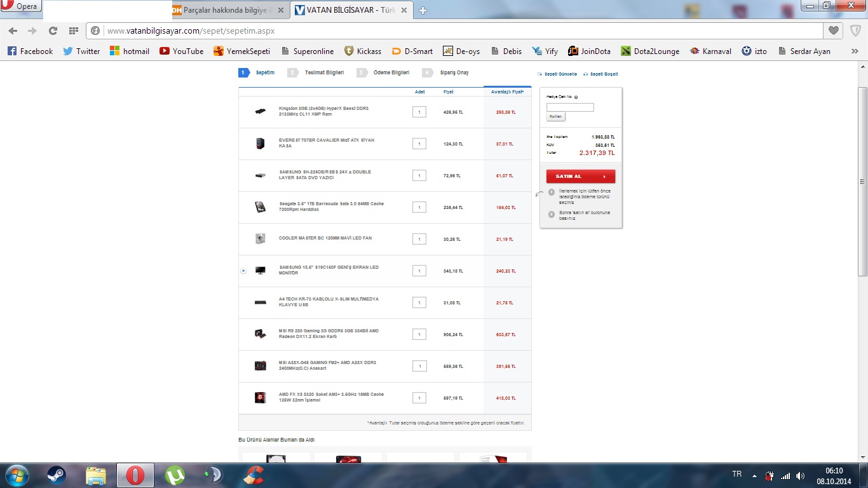Click the Kingston RAM quantity field
The height and width of the screenshot is (488, 868).
(419, 112)
